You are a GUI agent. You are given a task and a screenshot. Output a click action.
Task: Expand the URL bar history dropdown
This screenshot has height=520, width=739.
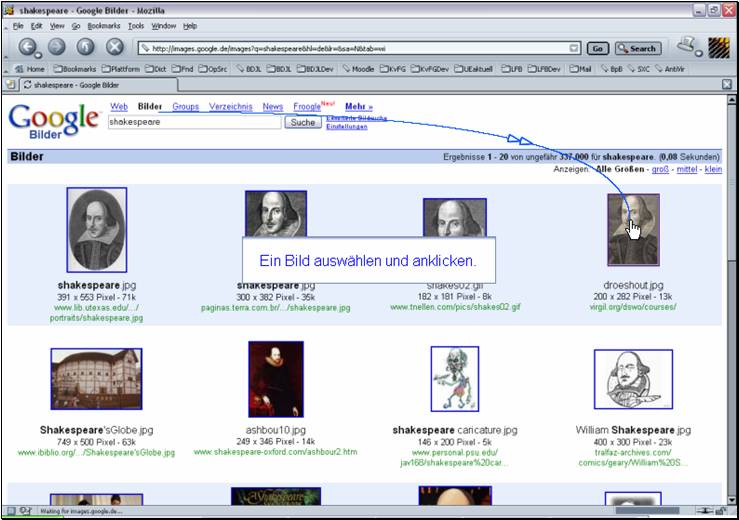pos(573,48)
